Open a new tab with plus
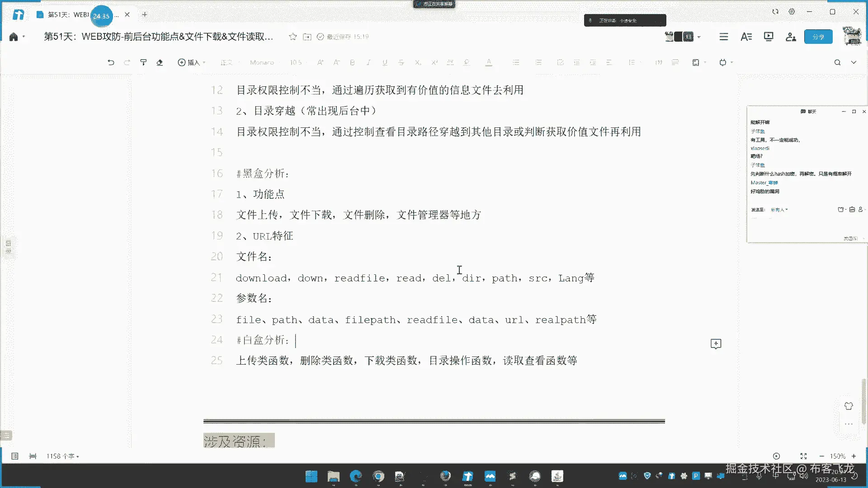Image resolution: width=868 pixels, height=488 pixels. click(x=145, y=14)
